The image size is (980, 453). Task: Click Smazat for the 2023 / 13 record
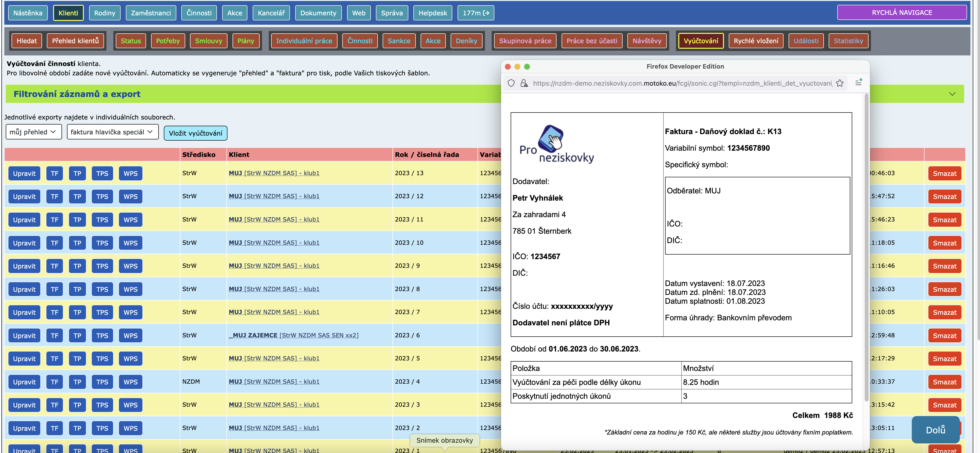(944, 173)
